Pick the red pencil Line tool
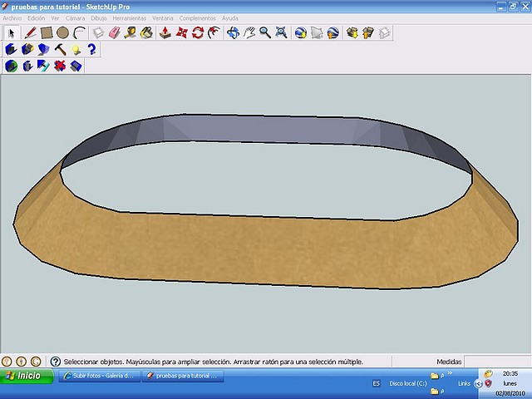 pos(30,33)
